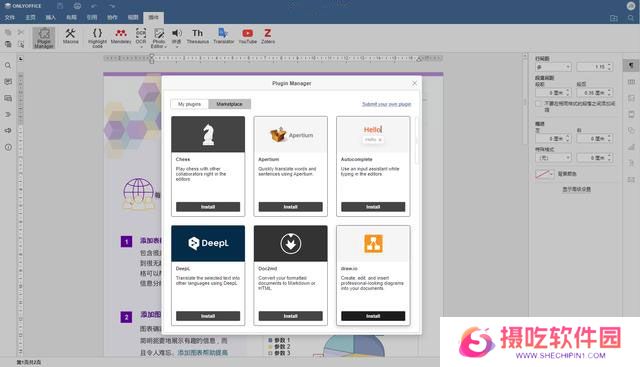Install the Autocomplete plugin
Screen dimensions: 640x367
(373, 207)
